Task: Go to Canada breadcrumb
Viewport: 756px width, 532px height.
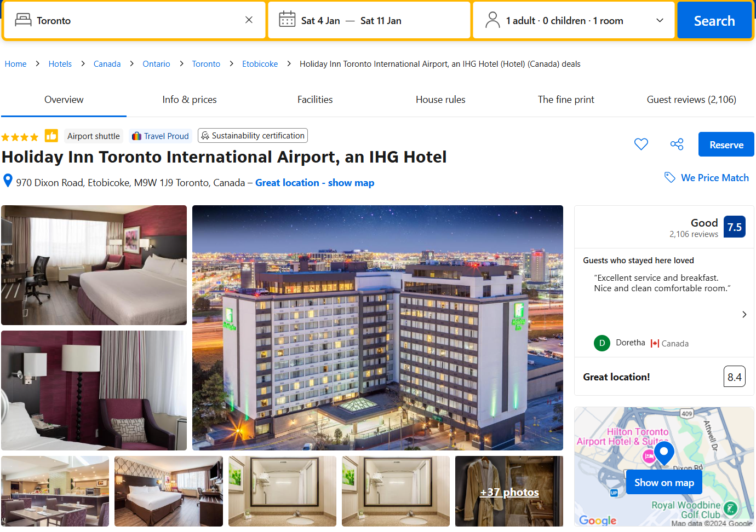Action: 107,64
